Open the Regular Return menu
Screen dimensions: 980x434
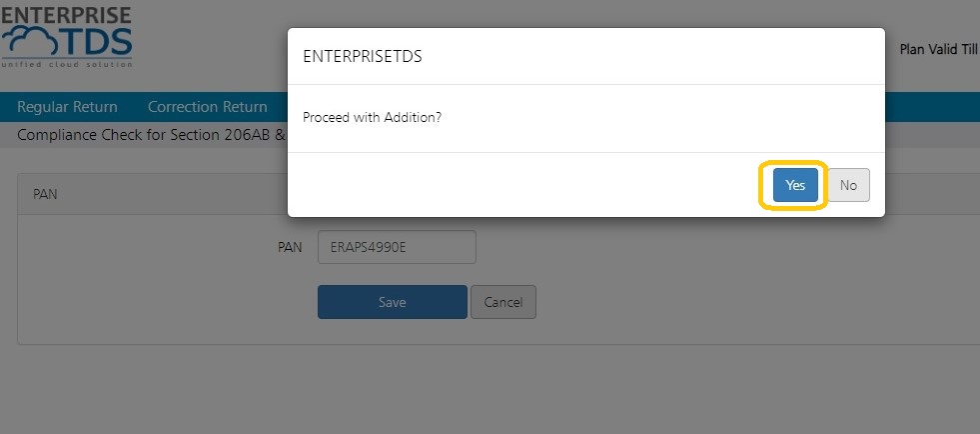pos(67,107)
